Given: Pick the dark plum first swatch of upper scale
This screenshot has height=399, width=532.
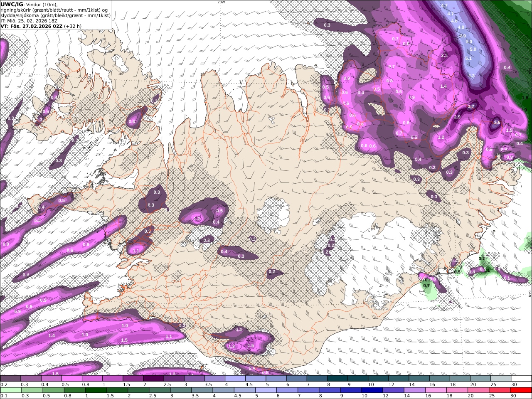Looking at the screenshot, I should [x=10, y=379].
